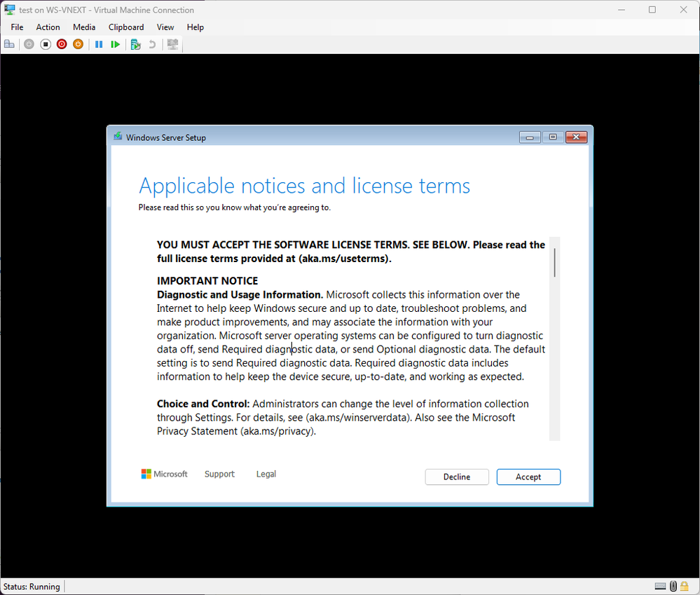
Task: Open the File menu
Action: click(17, 27)
